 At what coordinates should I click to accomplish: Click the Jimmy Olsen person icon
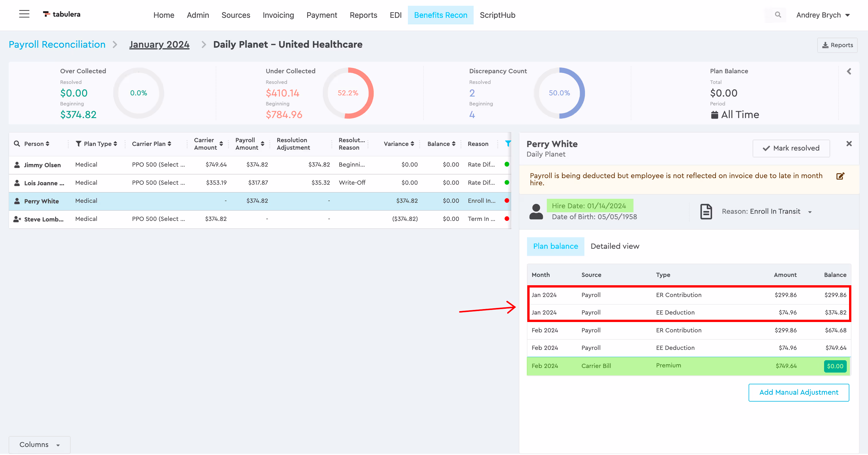[17, 165]
